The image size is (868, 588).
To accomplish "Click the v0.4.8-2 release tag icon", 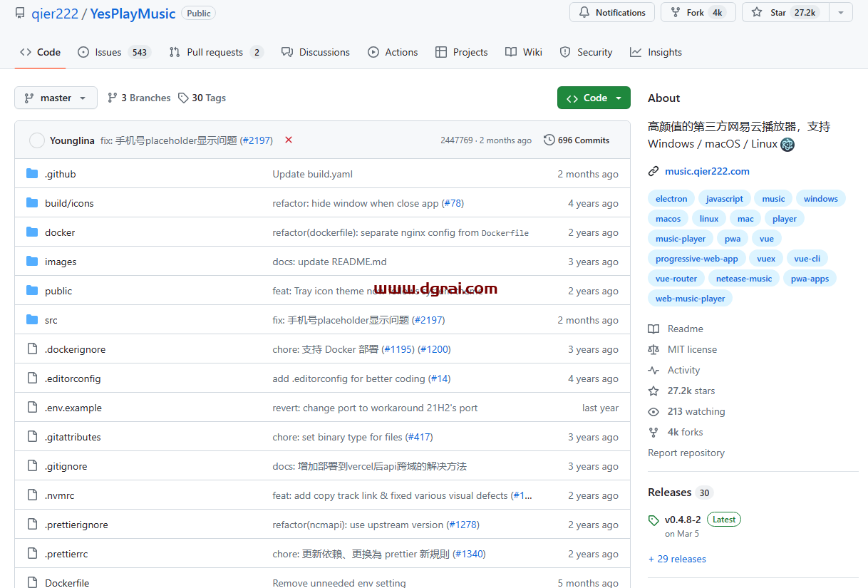I will [x=653, y=520].
